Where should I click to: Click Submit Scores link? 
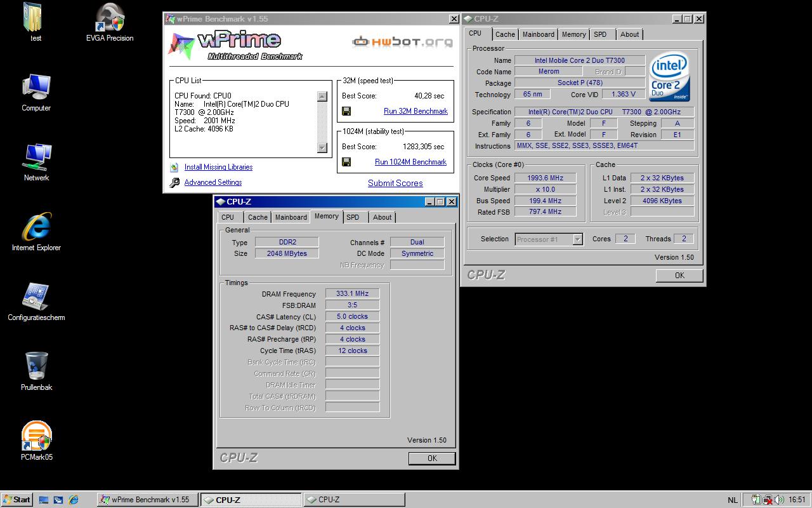pos(395,183)
